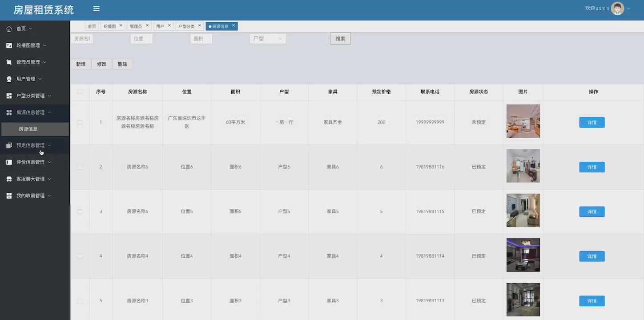Open the 户型 dropdown in the search bar
This screenshot has width=644, height=320.
[267, 38]
